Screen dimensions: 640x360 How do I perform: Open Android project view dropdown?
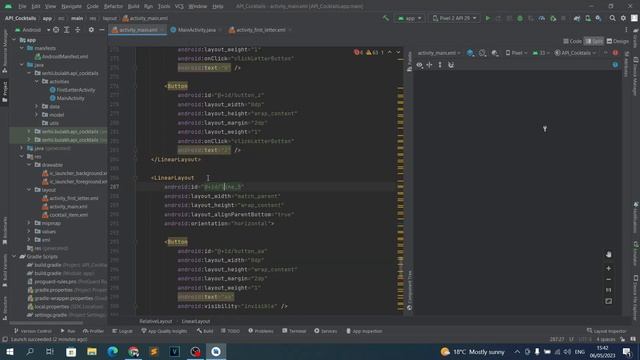point(32,30)
